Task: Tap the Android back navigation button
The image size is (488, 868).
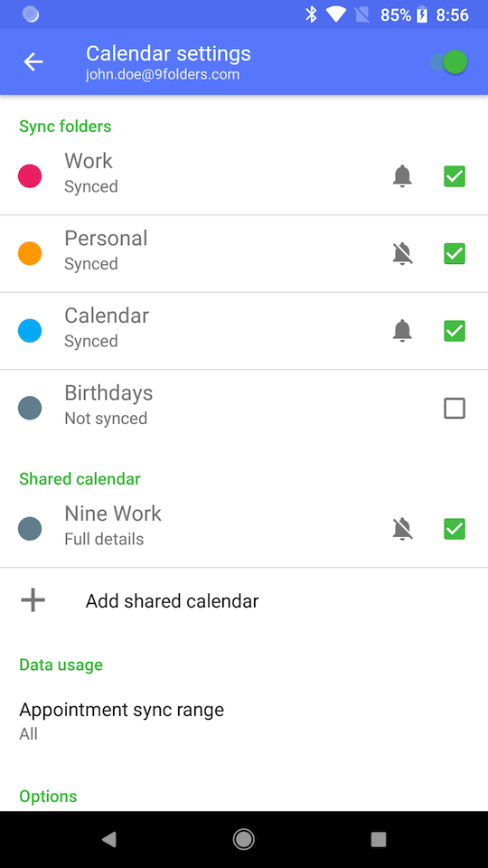Action: [x=109, y=840]
